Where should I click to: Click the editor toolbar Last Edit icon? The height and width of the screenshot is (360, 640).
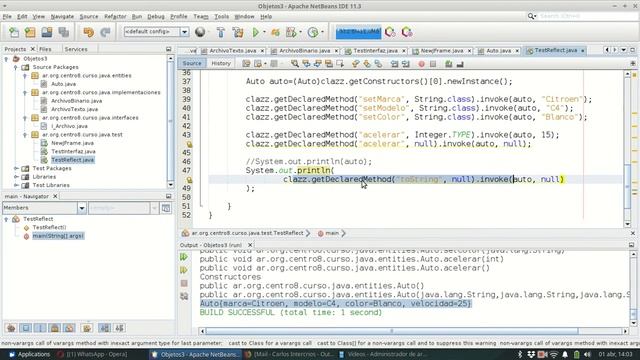point(246,64)
